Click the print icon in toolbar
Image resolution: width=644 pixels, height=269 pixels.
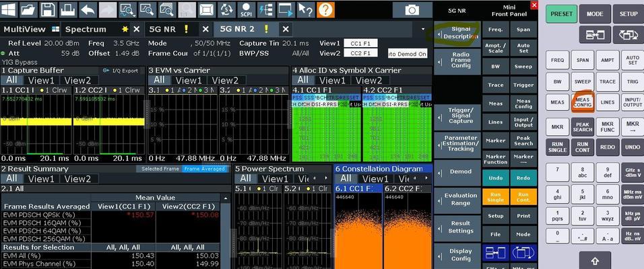click(x=68, y=9)
